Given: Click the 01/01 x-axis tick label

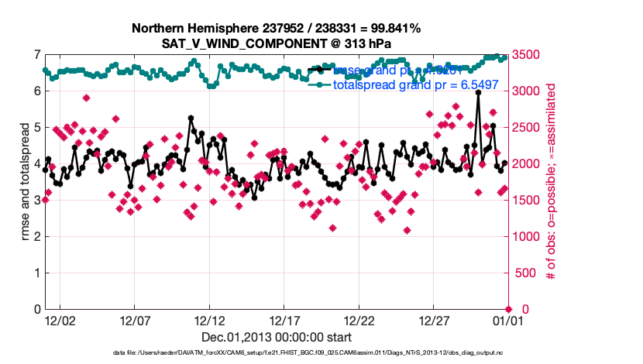Looking at the screenshot, I should [x=507, y=320].
